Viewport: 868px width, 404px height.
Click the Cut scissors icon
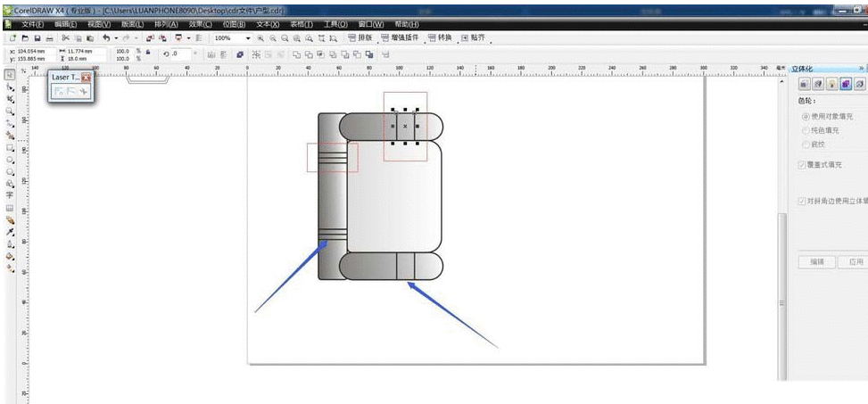[x=65, y=39]
